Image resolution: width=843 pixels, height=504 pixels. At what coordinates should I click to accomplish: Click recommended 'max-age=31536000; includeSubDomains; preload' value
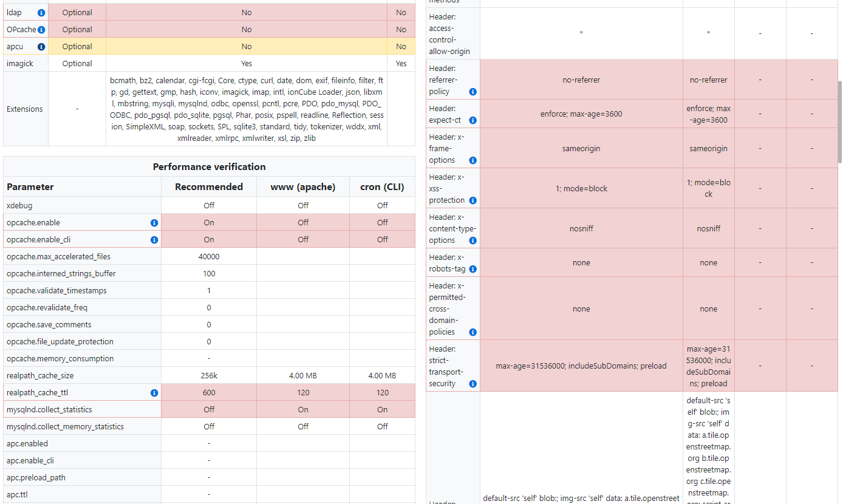(581, 366)
